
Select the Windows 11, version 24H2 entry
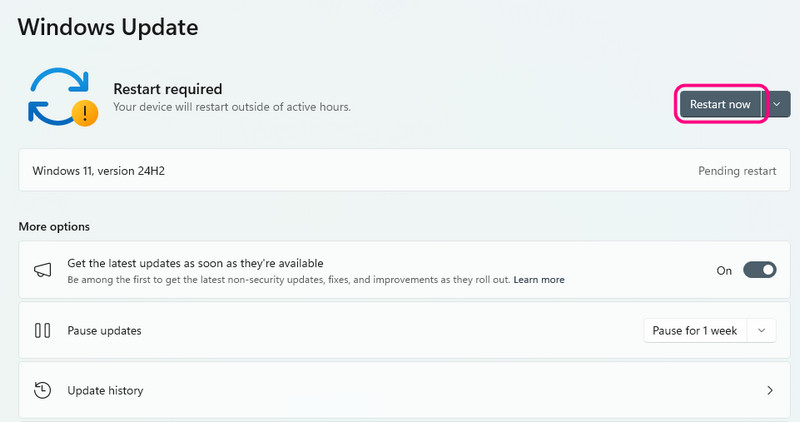[98, 171]
